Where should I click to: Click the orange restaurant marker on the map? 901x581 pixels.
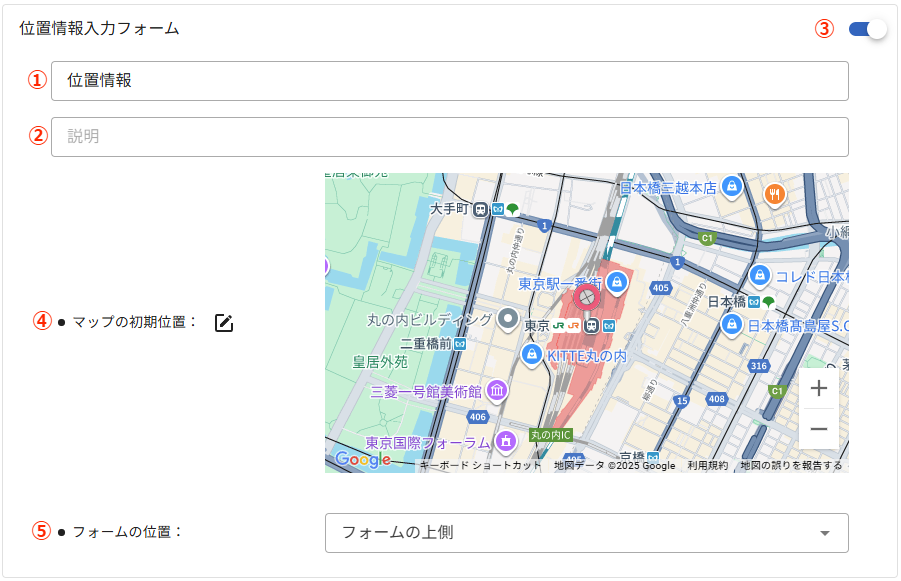(x=774, y=194)
